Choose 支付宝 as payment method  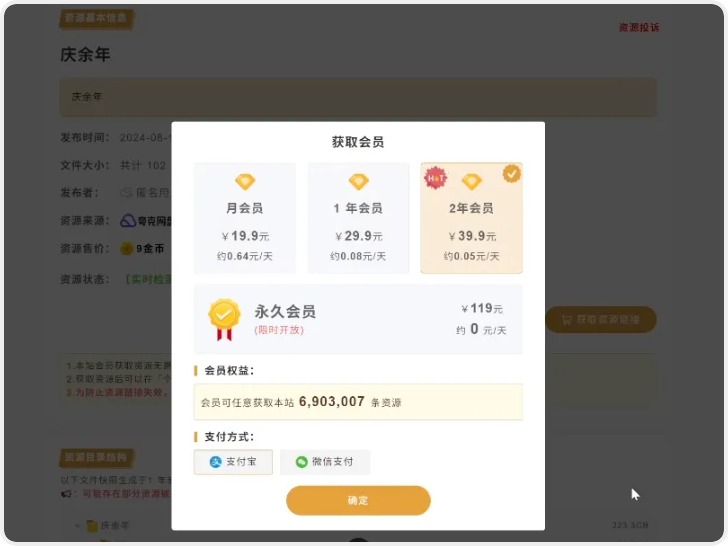click(x=233, y=462)
